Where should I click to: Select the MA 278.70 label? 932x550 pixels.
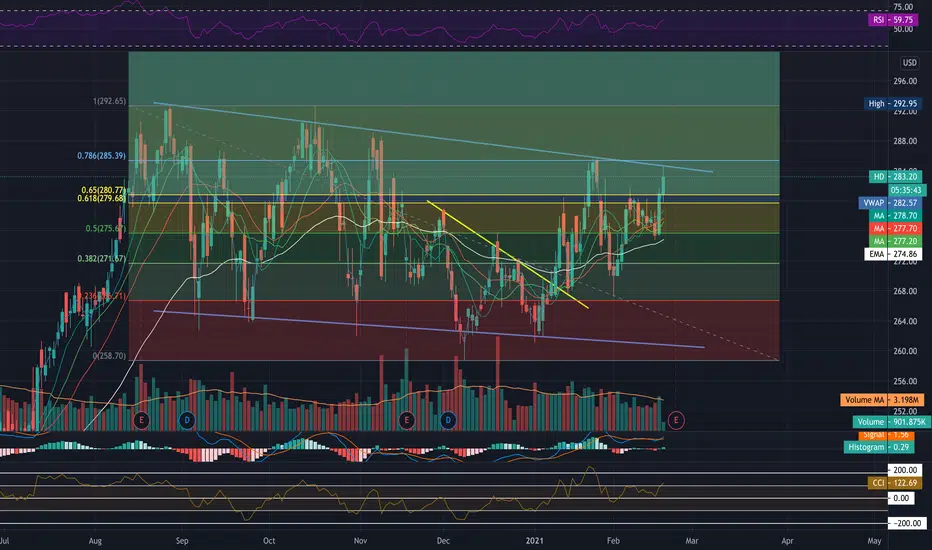click(x=895, y=216)
